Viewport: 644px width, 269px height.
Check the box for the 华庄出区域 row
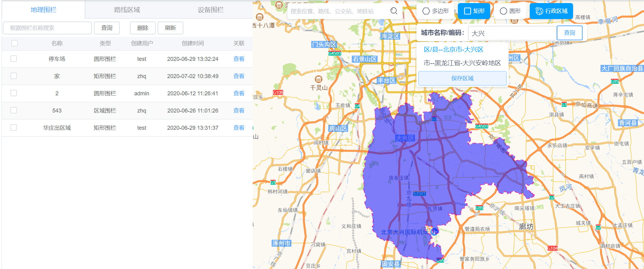click(14, 128)
